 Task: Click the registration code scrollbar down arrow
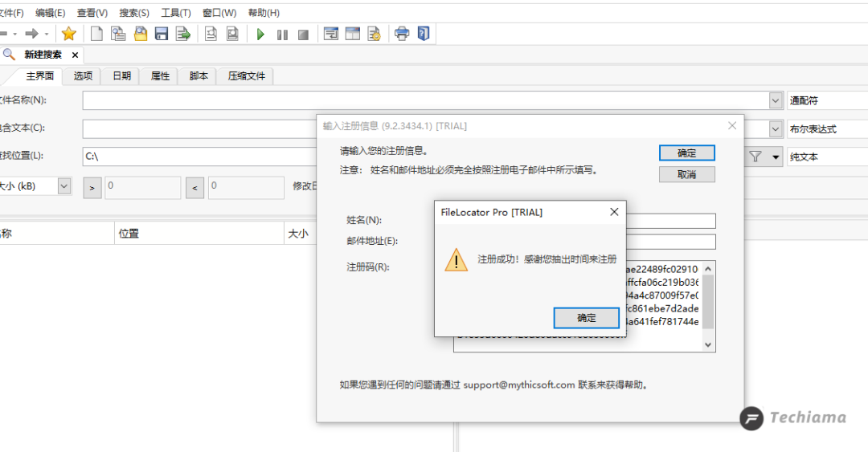(x=708, y=344)
